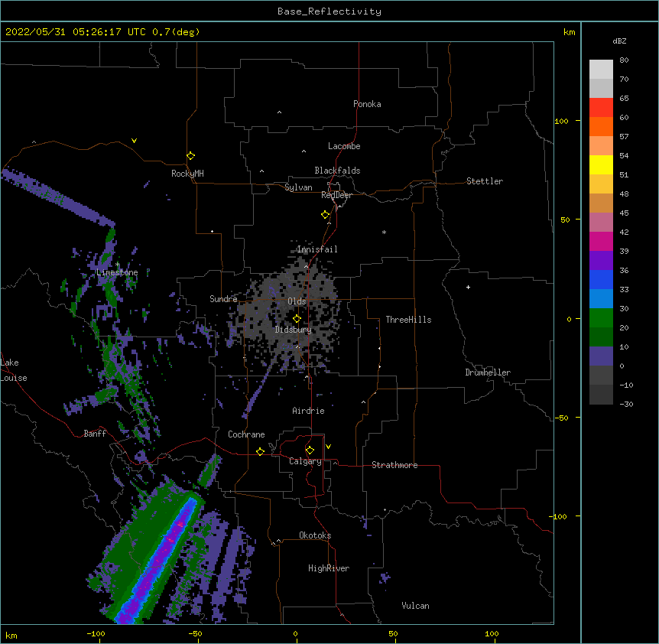Click the 80 value in dBZ legend
The width and height of the screenshot is (659, 644).
[x=624, y=60]
